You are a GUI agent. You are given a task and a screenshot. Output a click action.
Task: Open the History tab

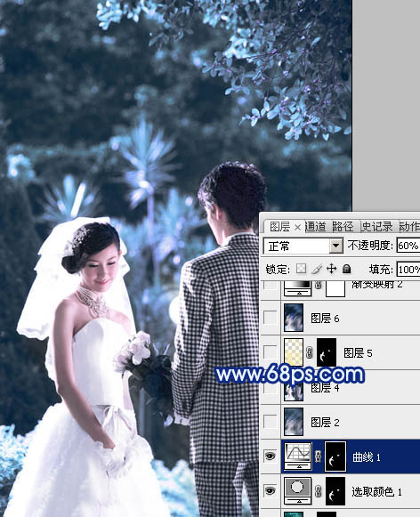[x=377, y=227]
